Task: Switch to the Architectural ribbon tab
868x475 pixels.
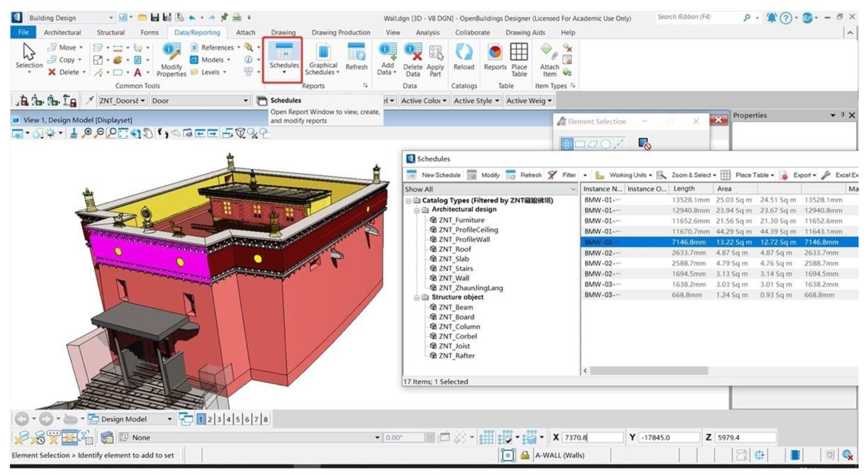Action: [62, 33]
